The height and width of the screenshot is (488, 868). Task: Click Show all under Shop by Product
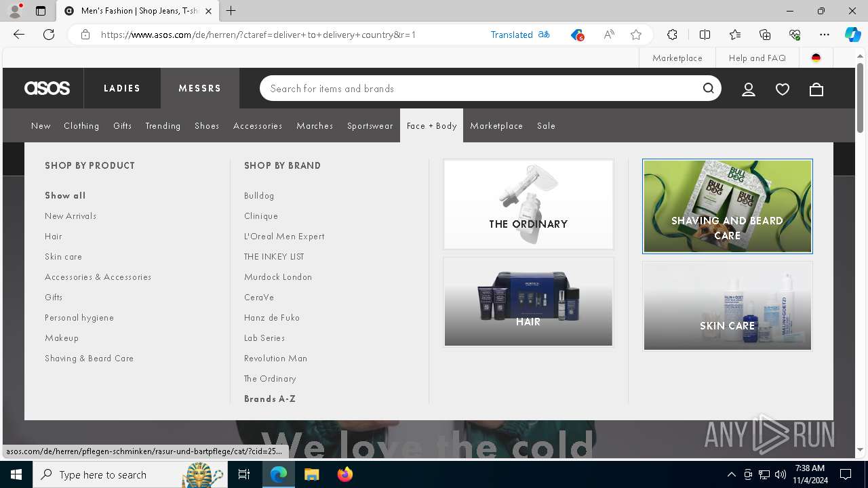[65, 195]
